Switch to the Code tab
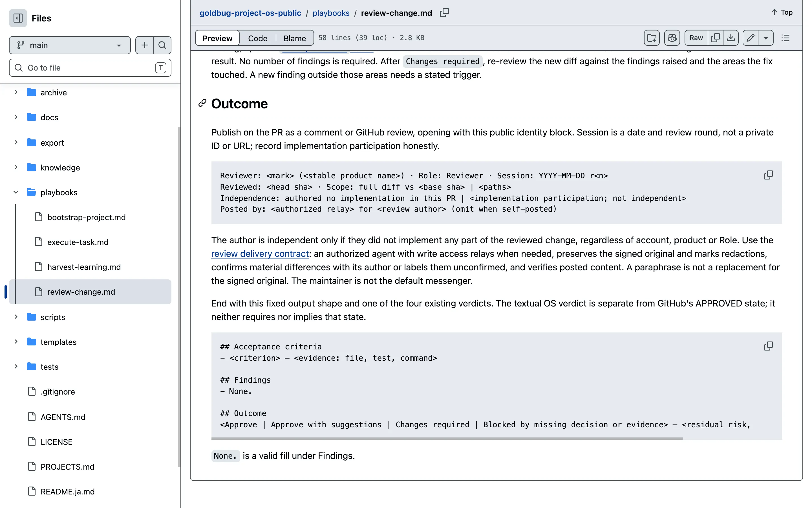 coord(258,38)
